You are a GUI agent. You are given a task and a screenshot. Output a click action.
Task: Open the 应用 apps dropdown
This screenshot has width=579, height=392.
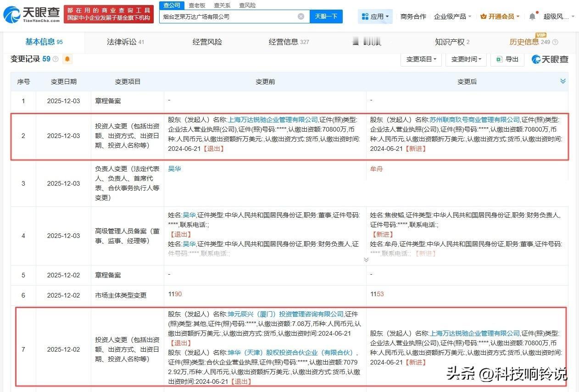pos(375,17)
